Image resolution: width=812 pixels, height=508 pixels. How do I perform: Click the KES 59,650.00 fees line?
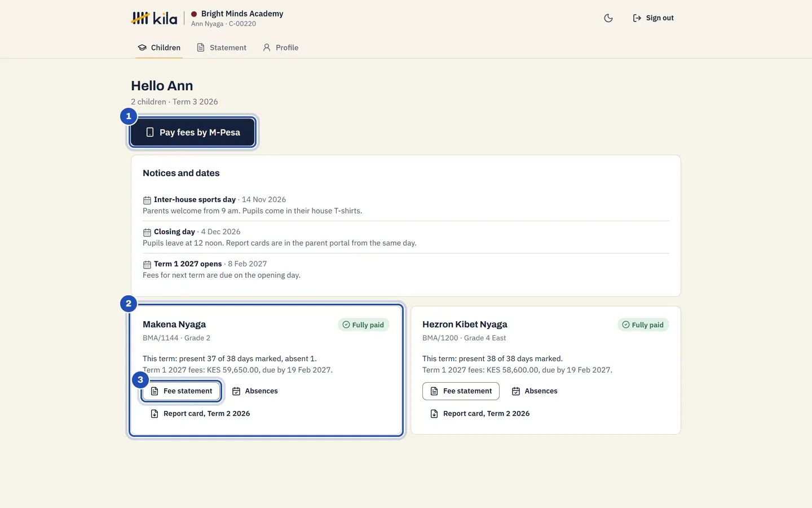pos(237,370)
